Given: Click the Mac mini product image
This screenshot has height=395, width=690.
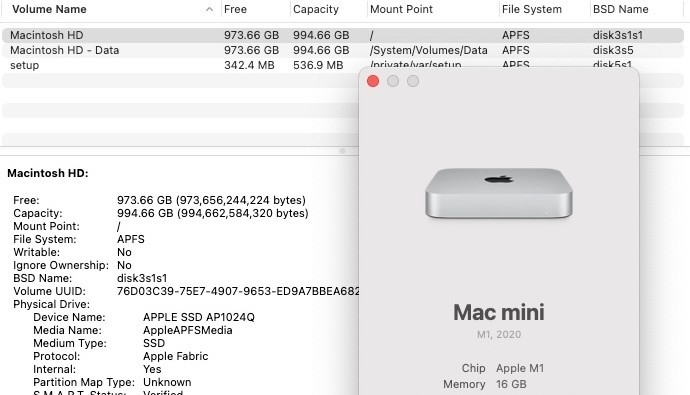Looking at the screenshot, I should [499, 194].
